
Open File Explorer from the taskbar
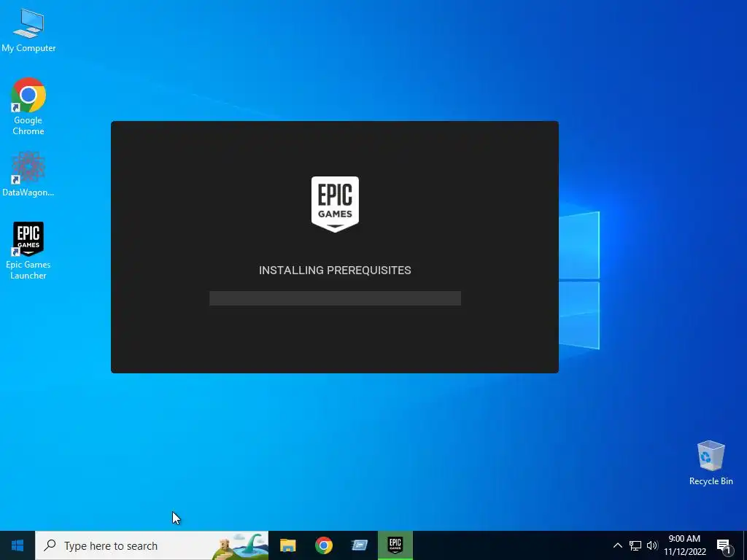(x=287, y=545)
